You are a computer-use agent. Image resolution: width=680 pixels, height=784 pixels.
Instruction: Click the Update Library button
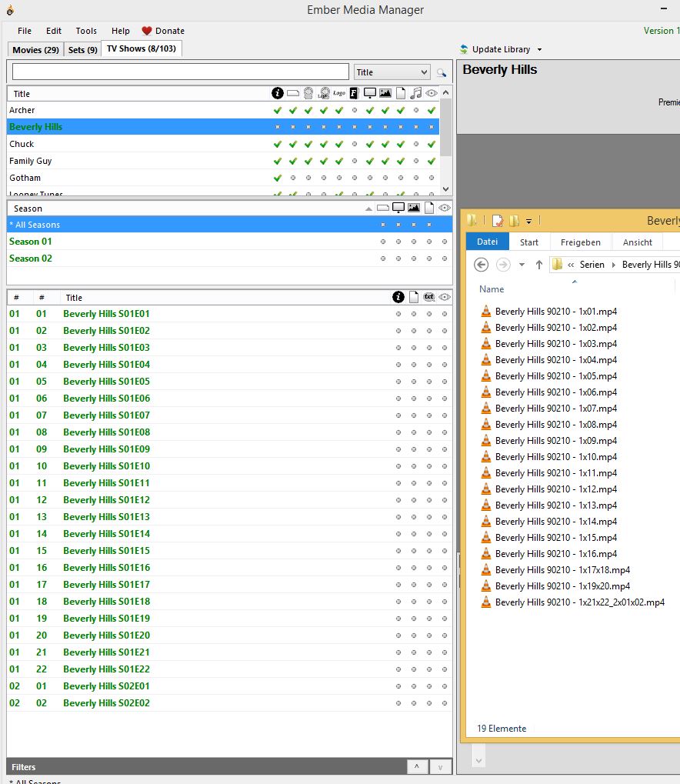(495, 49)
